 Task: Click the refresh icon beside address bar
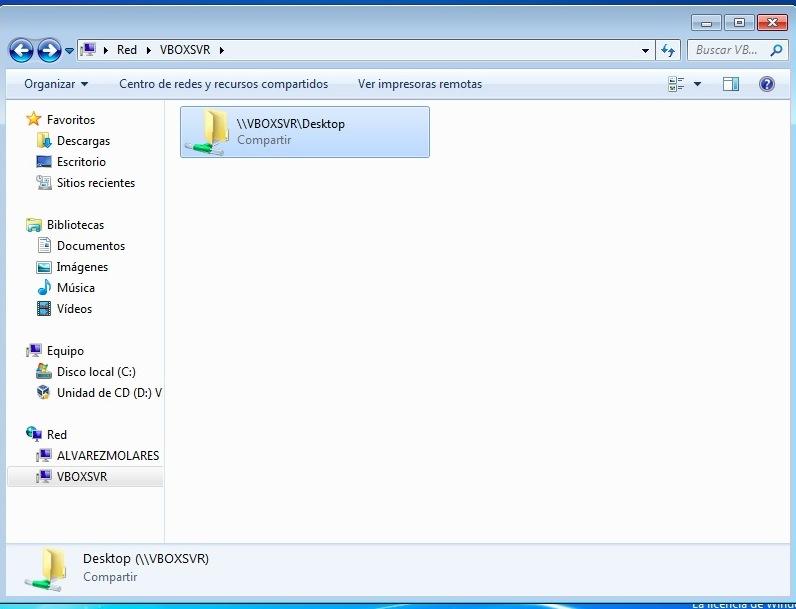click(x=669, y=50)
